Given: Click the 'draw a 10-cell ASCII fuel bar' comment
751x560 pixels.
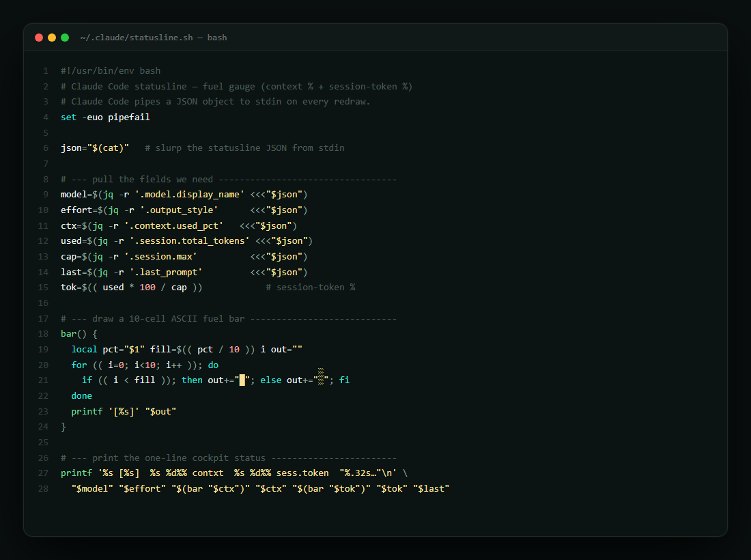Looking at the screenshot, I should pyautogui.click(x=229, y=318).
